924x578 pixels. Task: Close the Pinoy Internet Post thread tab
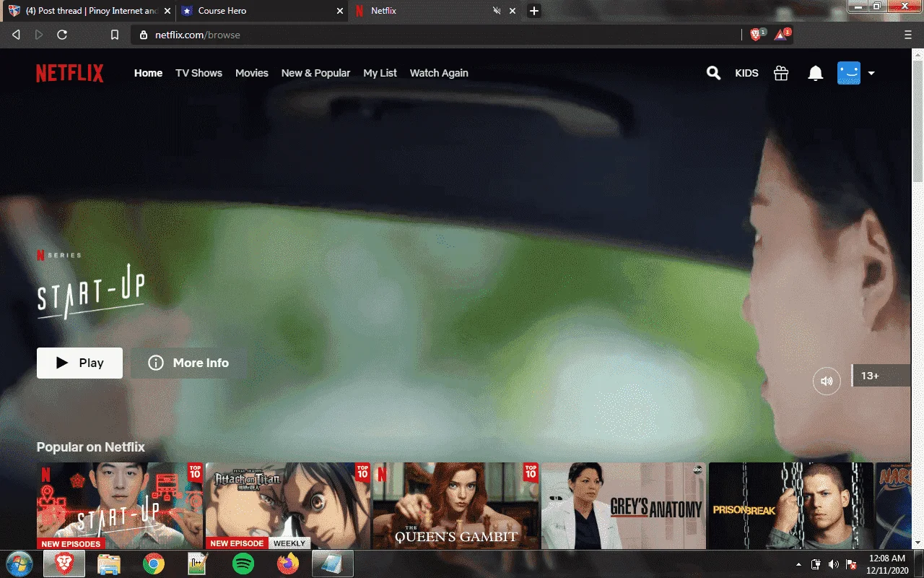166,11
